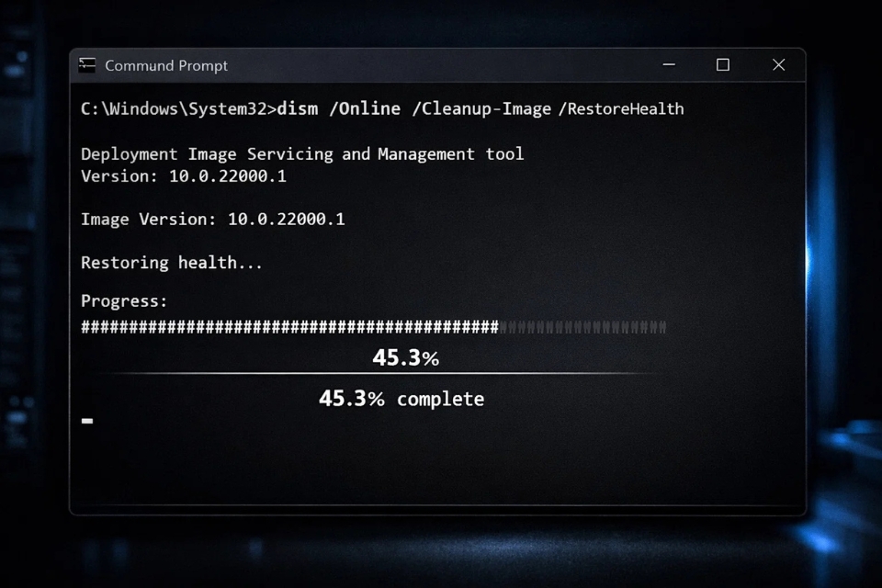Close the Command Prompt window
Screen dimensions: 882x588
pyautogui.click(x=778, y=65)
